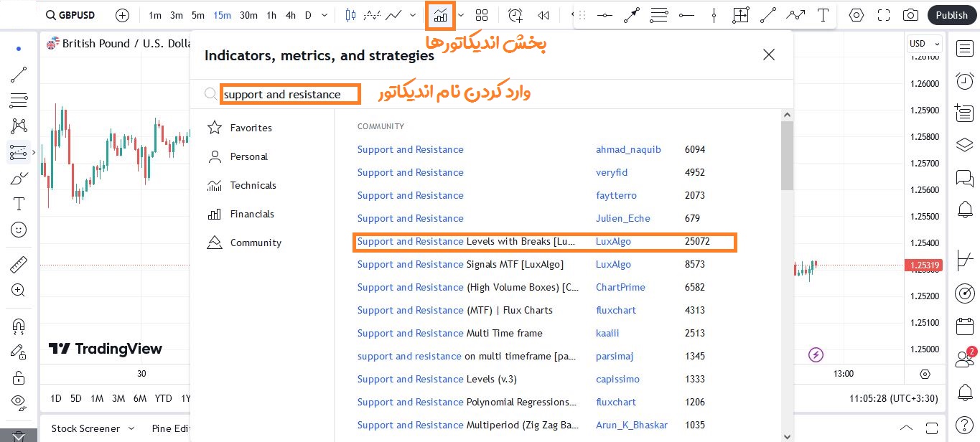This screenshot has height=442, width=980.
Task: Switch to the 15m timeframe
Action: 222,15
